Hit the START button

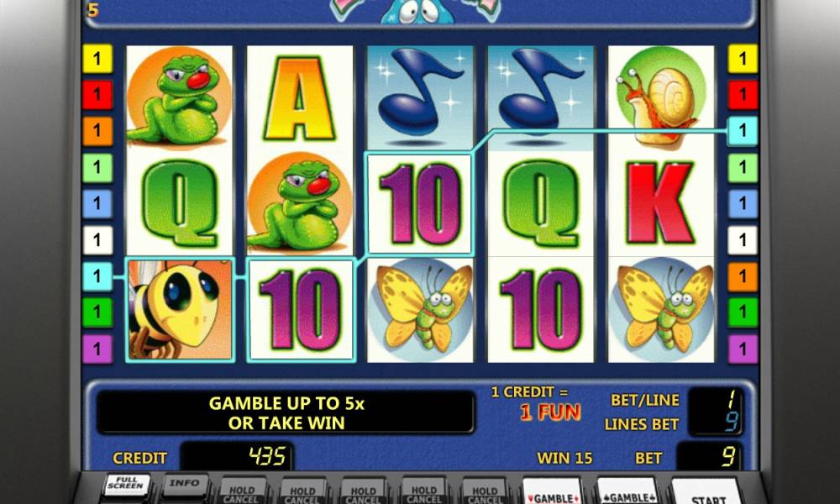click(x=707, y=494)
